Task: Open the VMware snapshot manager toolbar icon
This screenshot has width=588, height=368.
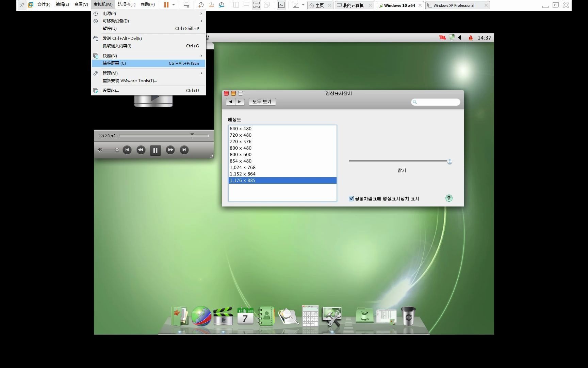Action: click(x=222, y=5)
